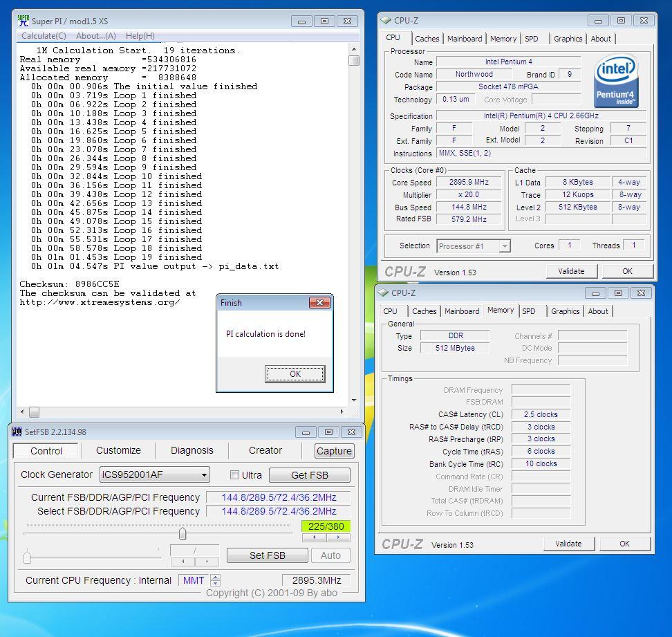Click the Intel Pentium 4 logo

pyautogui.click(x=616, y=80)
